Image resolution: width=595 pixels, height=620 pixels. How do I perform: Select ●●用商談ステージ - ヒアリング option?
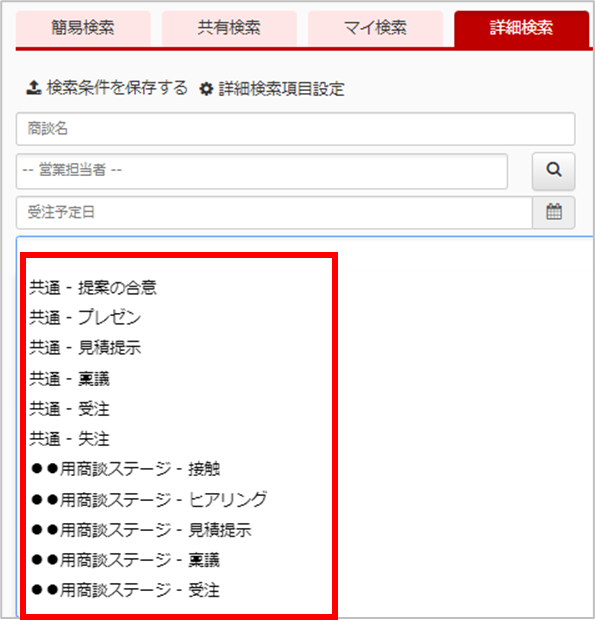pos(149,499)
